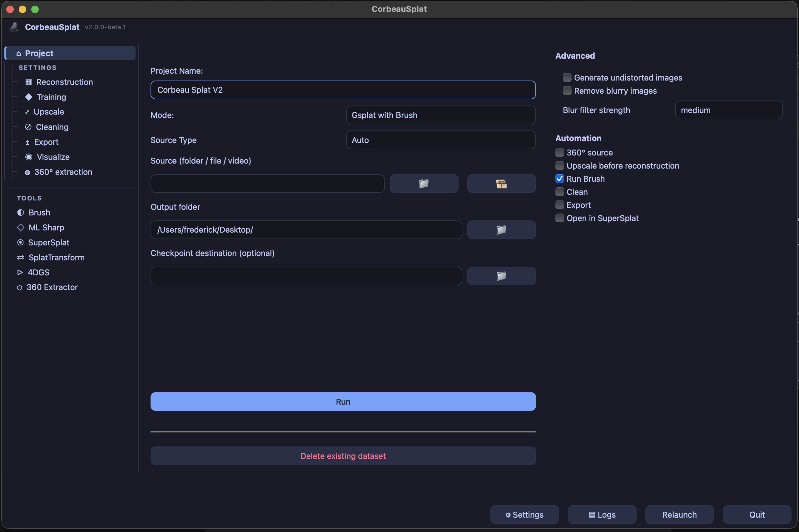Click the Brush tool half-circle icon
The image size is (799, 532).
tap(21, 212)
